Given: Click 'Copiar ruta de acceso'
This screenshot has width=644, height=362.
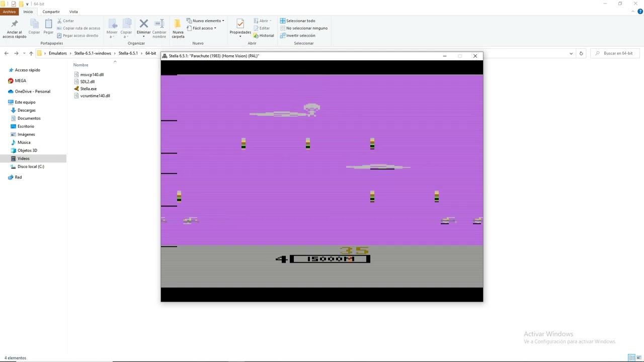Looking at the screenshot, I should 78,28.
